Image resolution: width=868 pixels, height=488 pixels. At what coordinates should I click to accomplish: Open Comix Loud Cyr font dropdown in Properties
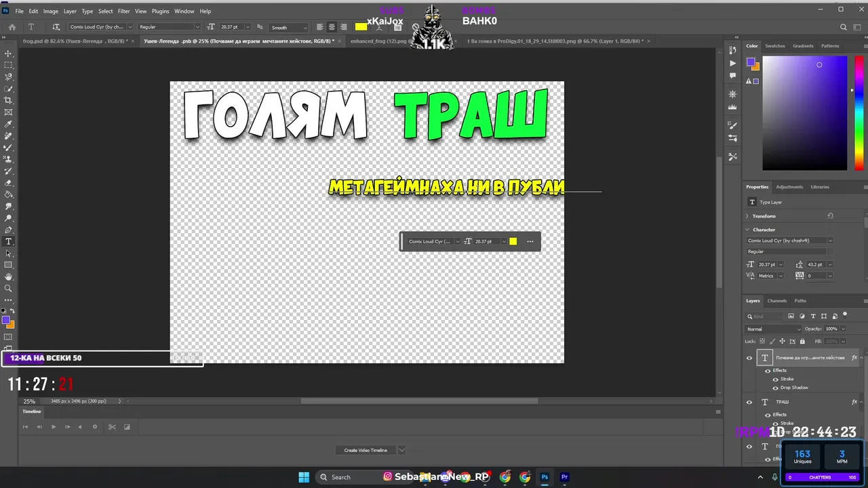[x=830, y=241]
